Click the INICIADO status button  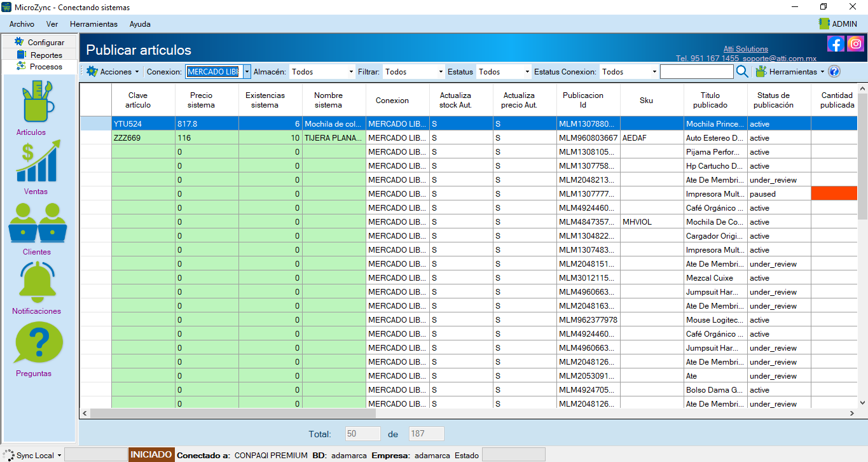[x=151, y=455]
